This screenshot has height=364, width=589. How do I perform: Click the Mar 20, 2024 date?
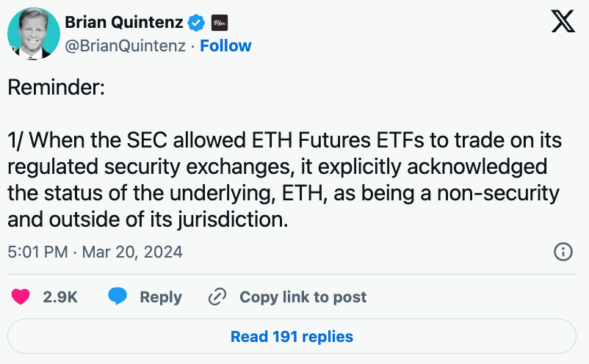[x=132, y=252]
